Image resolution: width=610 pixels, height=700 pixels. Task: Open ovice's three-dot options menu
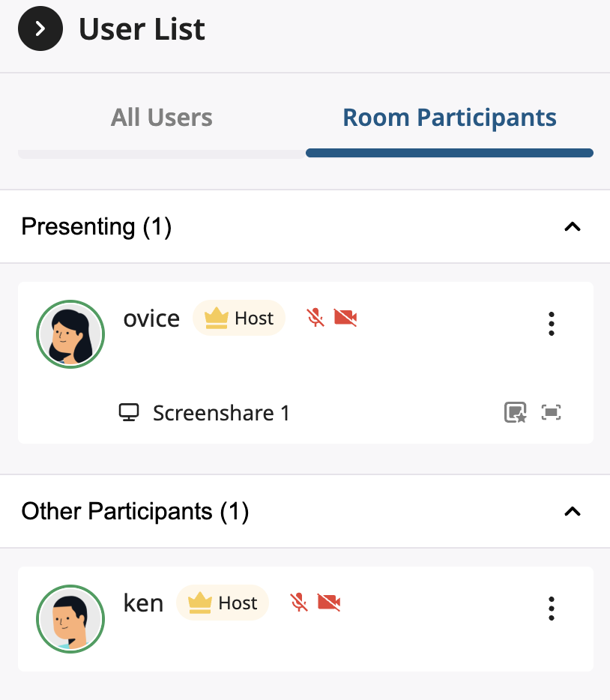click(x=552, y=323)
